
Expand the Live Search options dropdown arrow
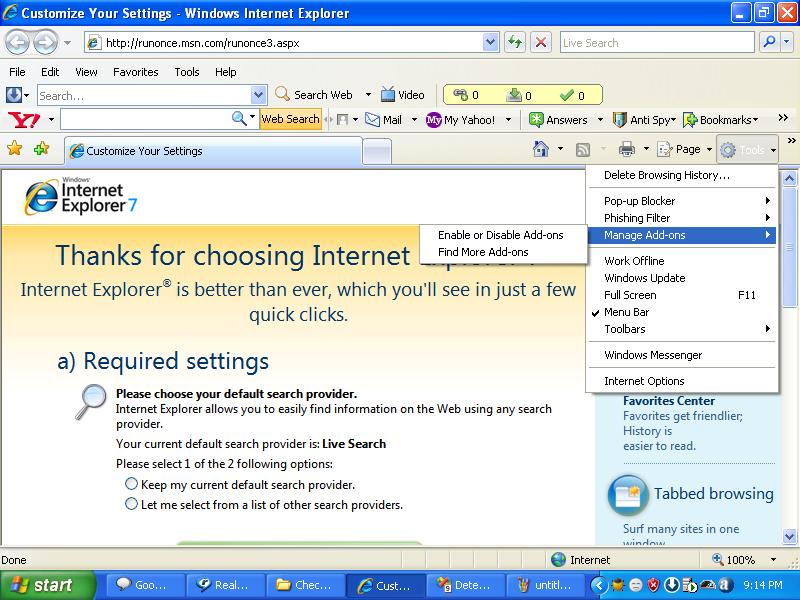788,42
